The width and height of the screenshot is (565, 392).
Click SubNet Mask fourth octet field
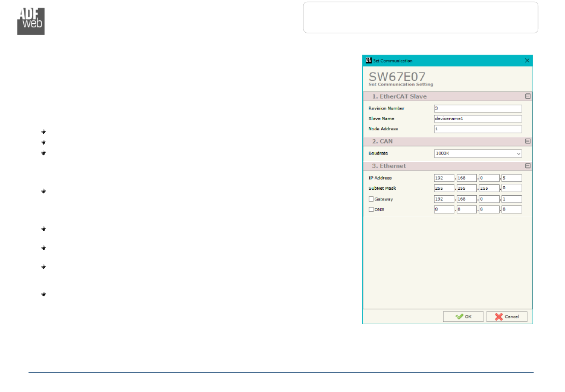point(511,188)
